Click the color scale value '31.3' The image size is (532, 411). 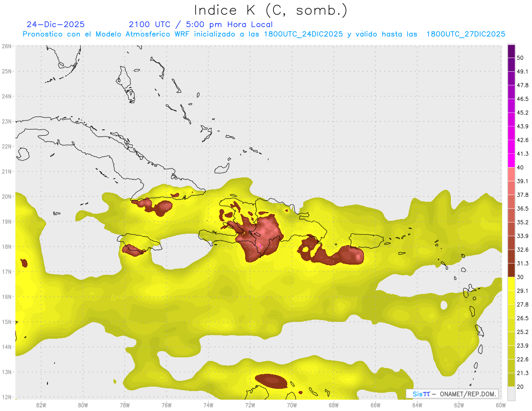[523, 263]
